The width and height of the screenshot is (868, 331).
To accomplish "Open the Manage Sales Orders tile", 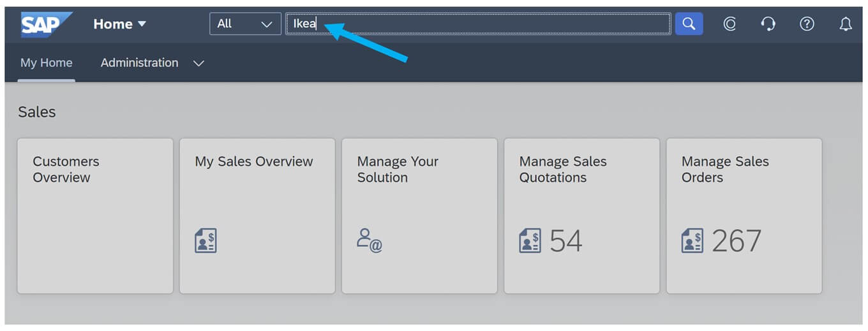I will (744, 216).
